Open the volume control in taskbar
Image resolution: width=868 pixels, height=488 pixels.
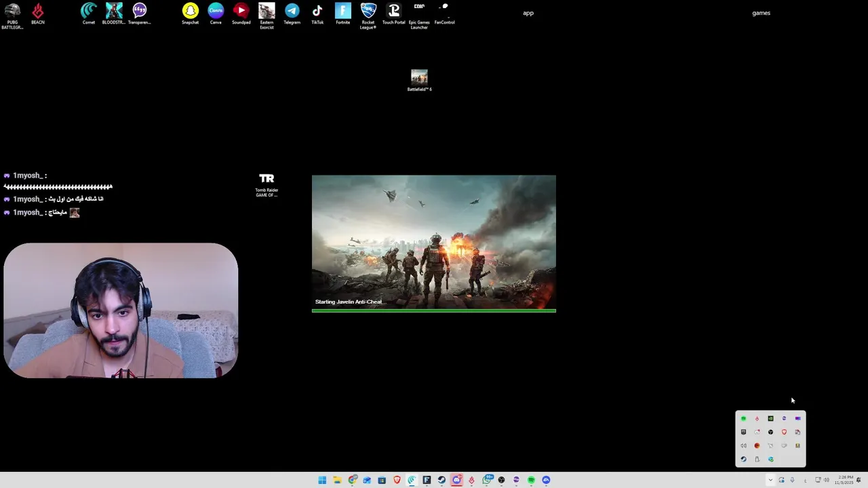click(826, 480)
